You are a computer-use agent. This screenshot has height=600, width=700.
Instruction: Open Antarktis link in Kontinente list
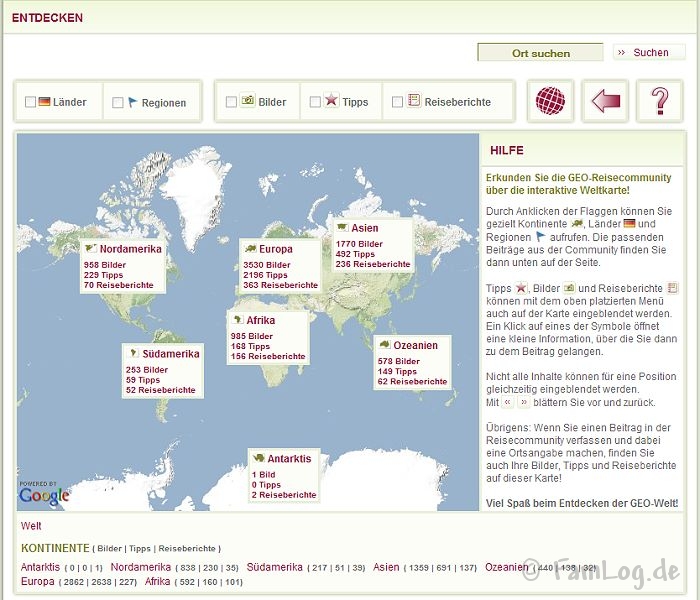point(40,567)
